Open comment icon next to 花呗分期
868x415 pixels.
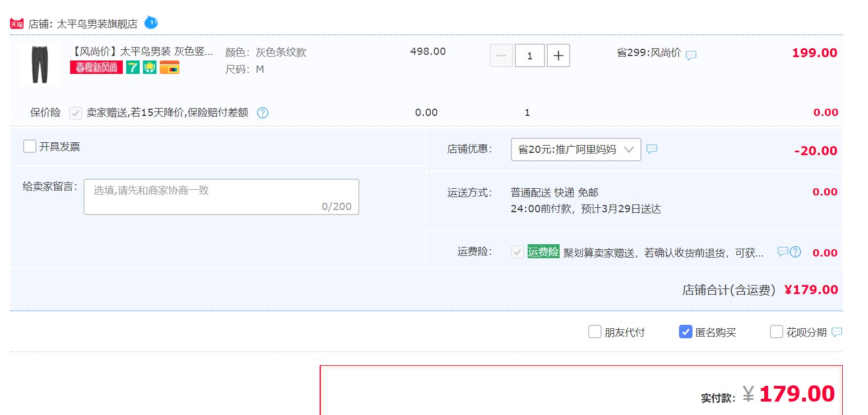coord(837,332)
